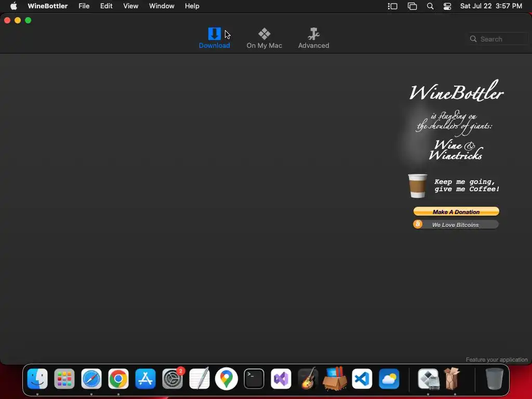This screenshot has width=532, height=399.
Task: Open Spotlight search in menu bar
Action: [x=430, y=6]
